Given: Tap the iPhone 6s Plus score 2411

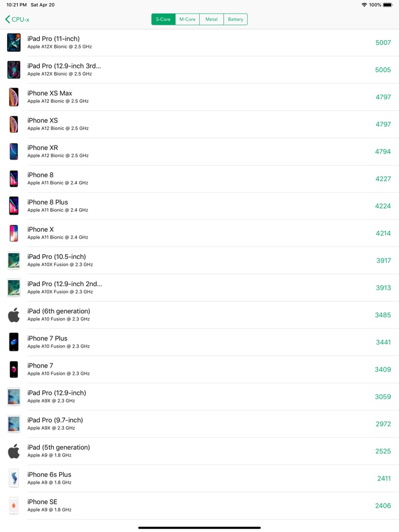Looking at the screenshot, I should point(384,478).
